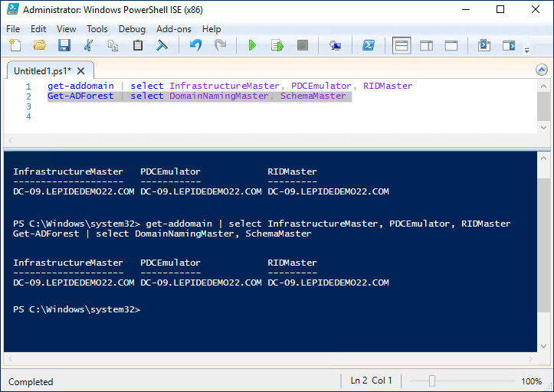Click the New Script toolbar icon
The height and width of the screenshot is (392, 554).
[x=15, y=45]
